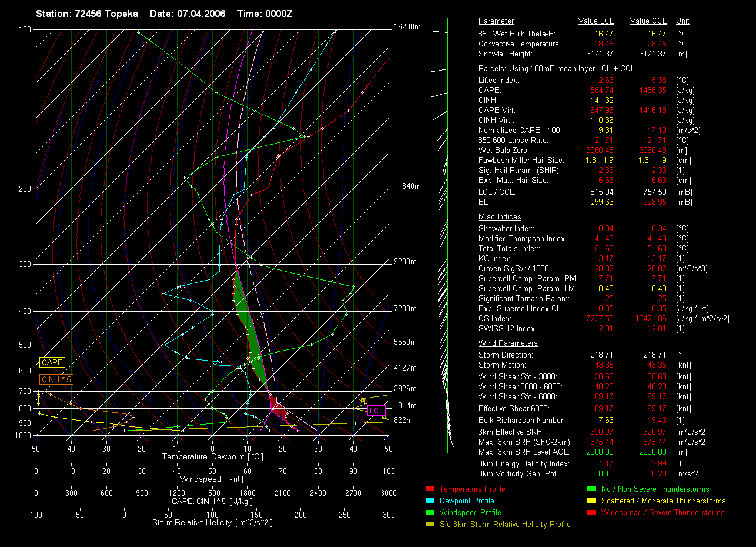Click the Parcels 100mB mean layer heading

(556, 69)
